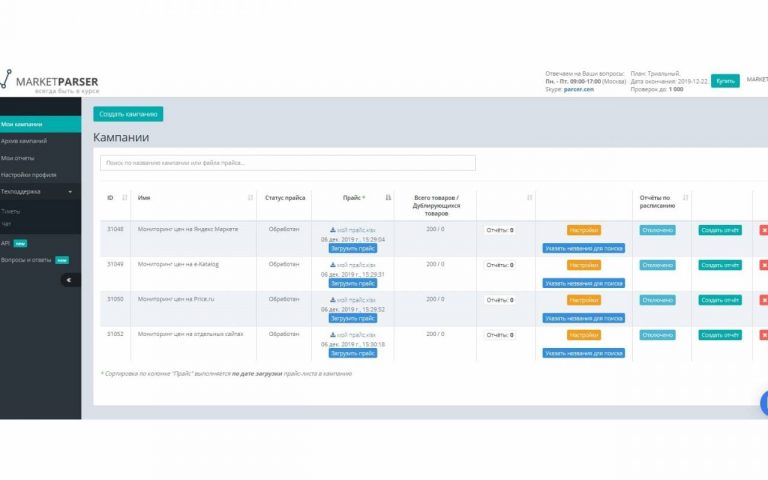
Task: Click the Создать кампанию button
Action: pos(128,114)
